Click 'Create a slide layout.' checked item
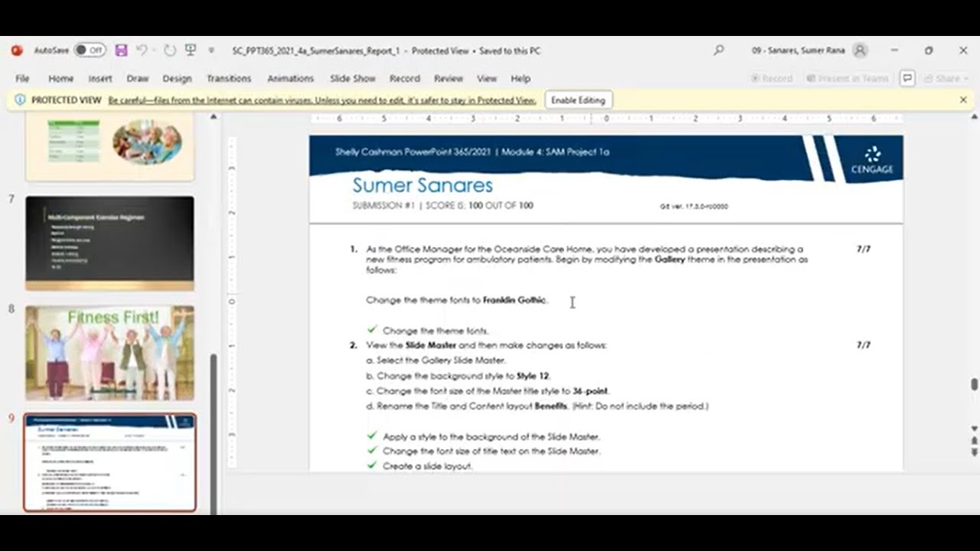Viewport: 980px width, 551px height. 427,466
